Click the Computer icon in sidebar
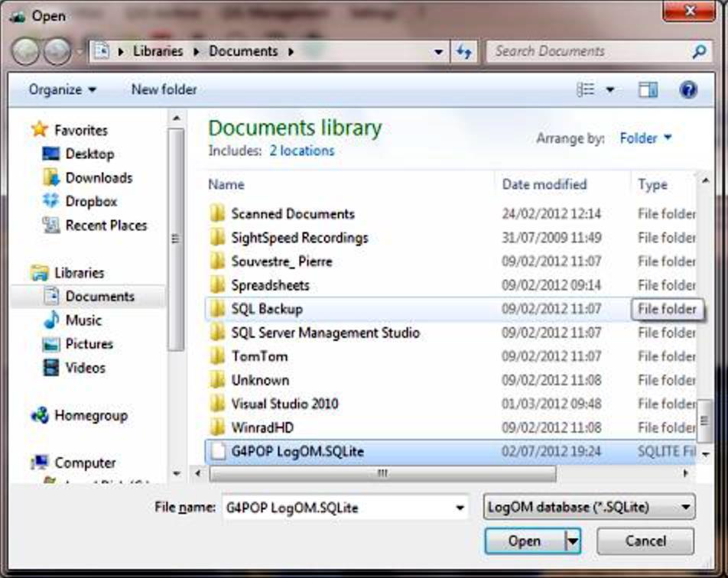Image resolution: width=728 pixels, height=578 pixels. tap(40, 462)
